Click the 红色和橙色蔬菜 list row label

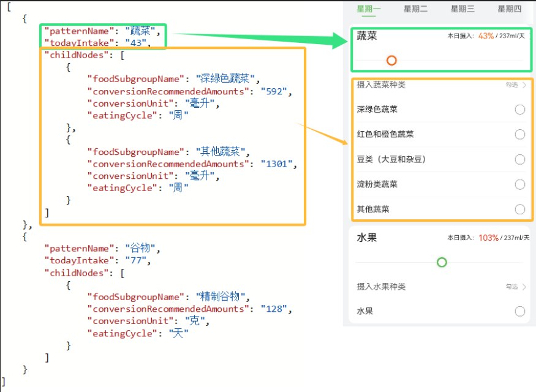pyautogui.click(x=385, y=134)
